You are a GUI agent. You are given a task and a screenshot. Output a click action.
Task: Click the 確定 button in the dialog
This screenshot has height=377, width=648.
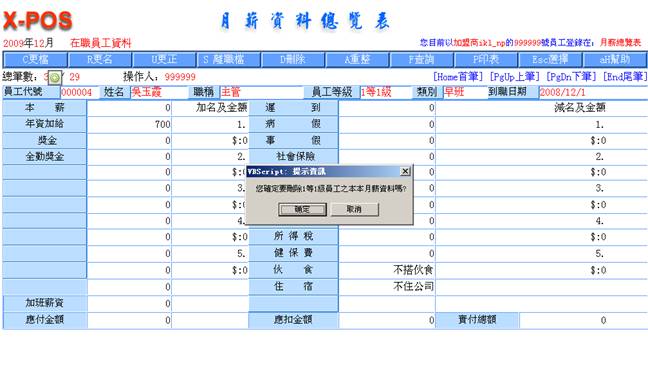tap(302, 209)
